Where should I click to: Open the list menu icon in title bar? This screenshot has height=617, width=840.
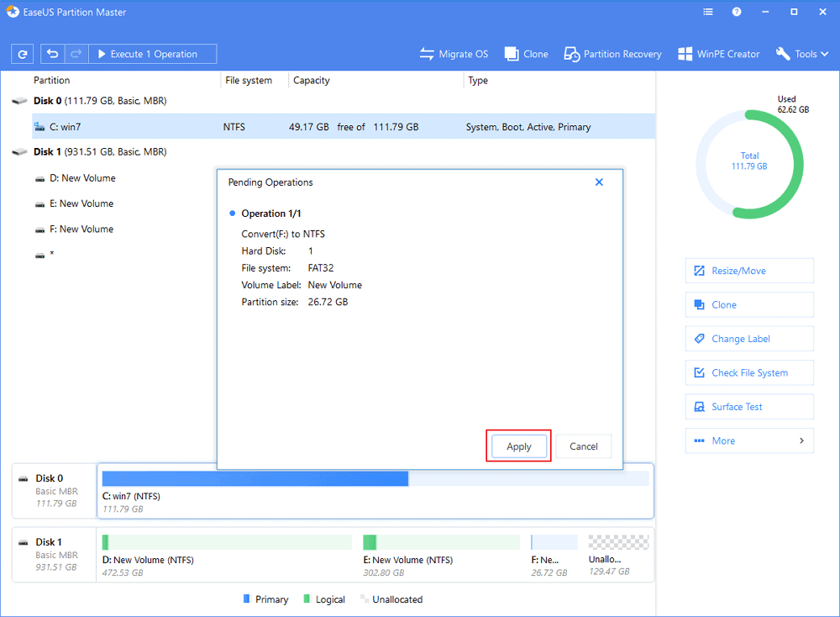708,12
